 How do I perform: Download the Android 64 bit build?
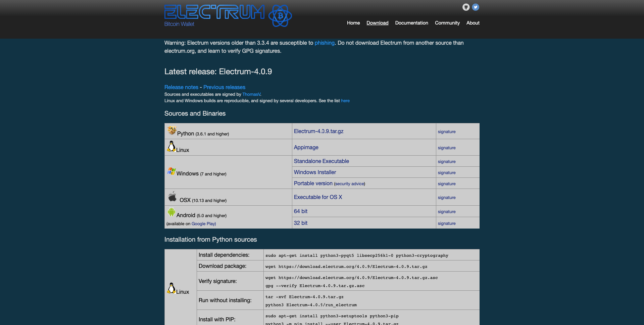[301, 211]
